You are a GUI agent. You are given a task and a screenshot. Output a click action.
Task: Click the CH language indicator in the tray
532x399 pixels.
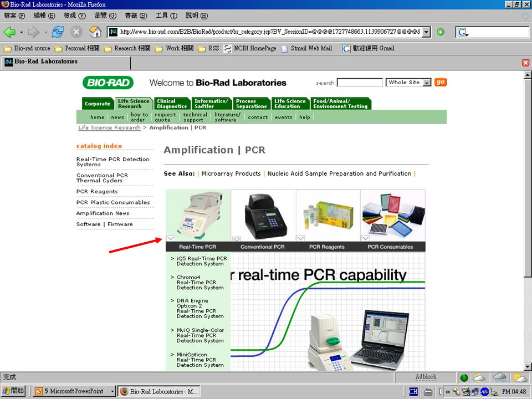[413, 392]
